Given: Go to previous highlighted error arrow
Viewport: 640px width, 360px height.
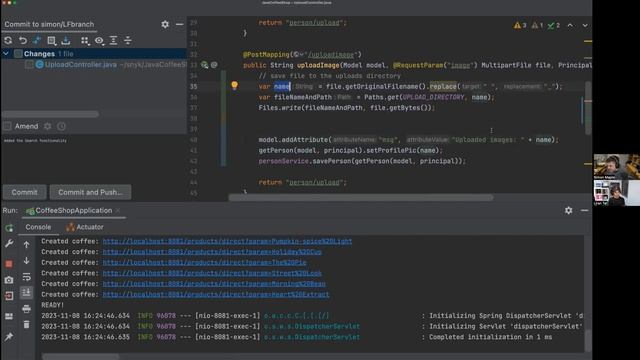Looking at the screenshot, I should point(570,25).
